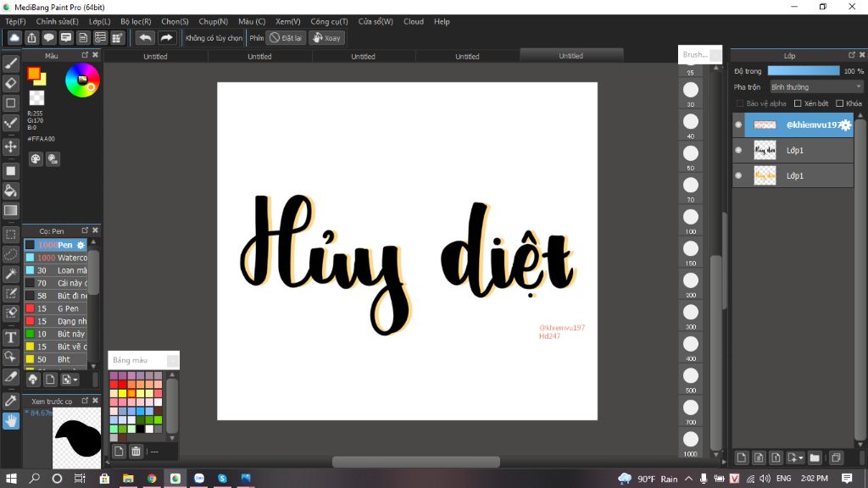This screenshot has height=488, width=868.
Task: Select the G Pen brush
Action: (x=56, y=308)
